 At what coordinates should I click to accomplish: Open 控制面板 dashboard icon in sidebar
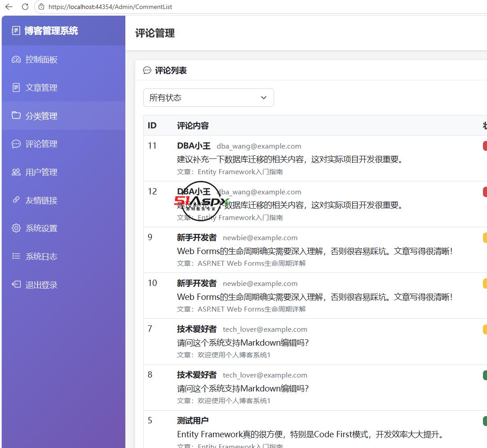pyautogui.click(x=16, y=59)
